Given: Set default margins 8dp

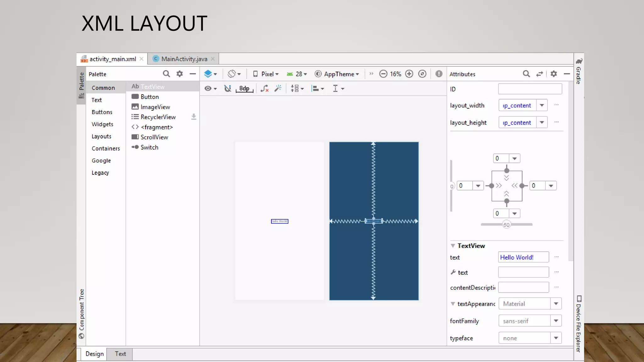Looking at the screenshot, I should click(244, 89).
